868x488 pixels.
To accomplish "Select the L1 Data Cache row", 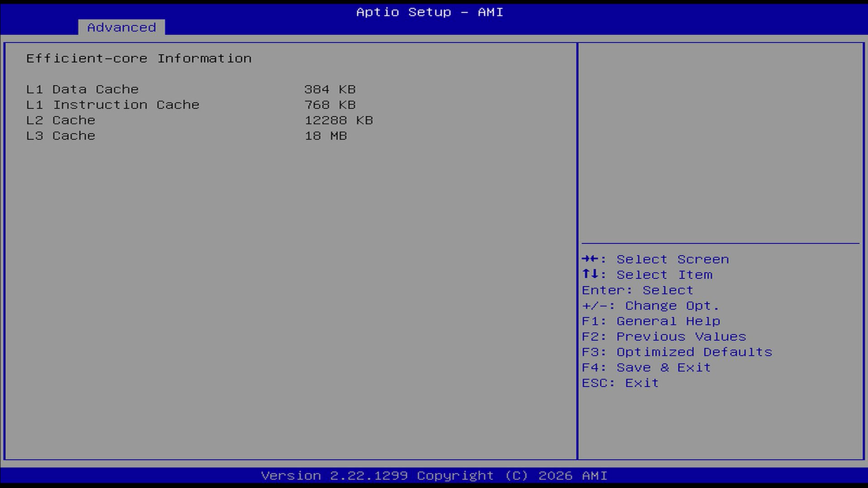I will click(82, 89).
